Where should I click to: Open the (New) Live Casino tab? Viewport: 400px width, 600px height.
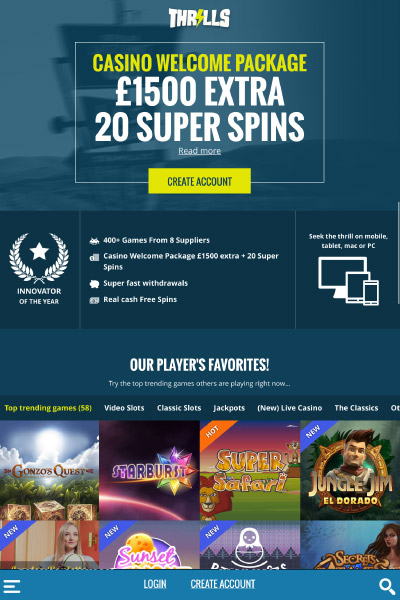click(289, 408)
